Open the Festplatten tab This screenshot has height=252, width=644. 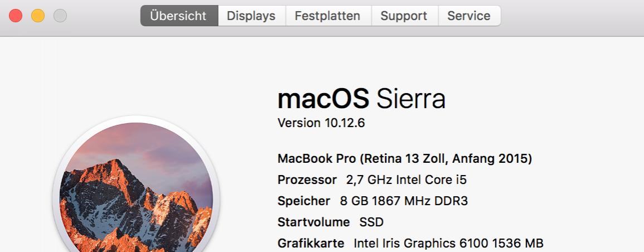click(328, 16)
